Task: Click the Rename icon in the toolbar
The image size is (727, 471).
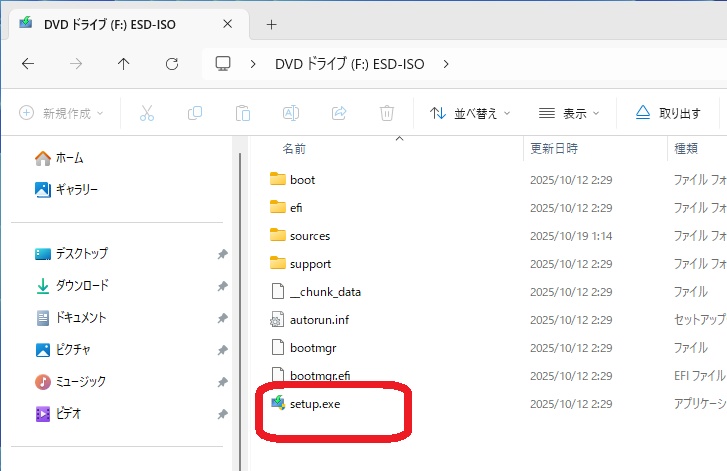Action: pos(291,113)
